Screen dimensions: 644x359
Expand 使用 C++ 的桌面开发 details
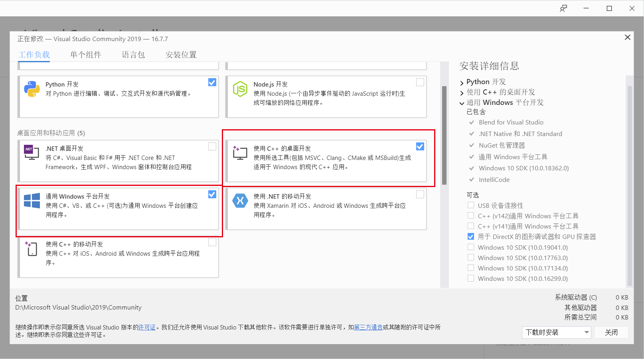[x=462, y=93]
